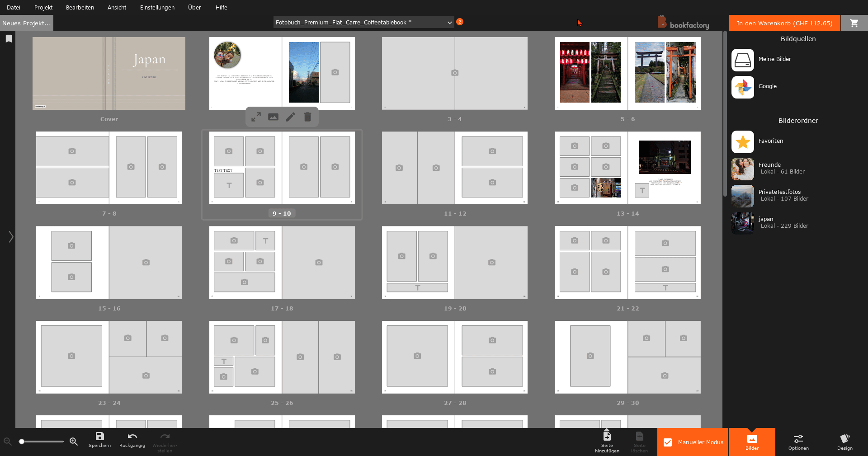Select spread 13 - 14 thumbnail
This screenshot has height=456, width=868.
click(628, 168)
